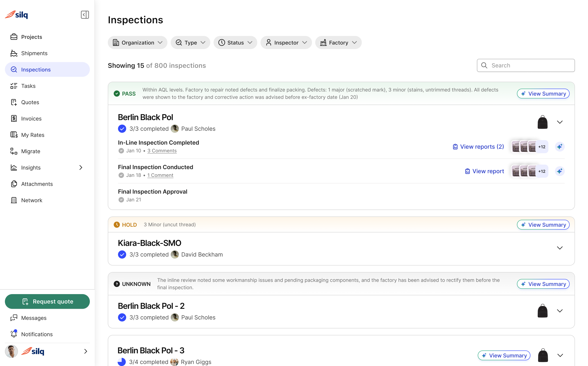The height and width of the screenshot is (366, 588).
Task: Open the Notifications bell
Action: click(37, 334)
